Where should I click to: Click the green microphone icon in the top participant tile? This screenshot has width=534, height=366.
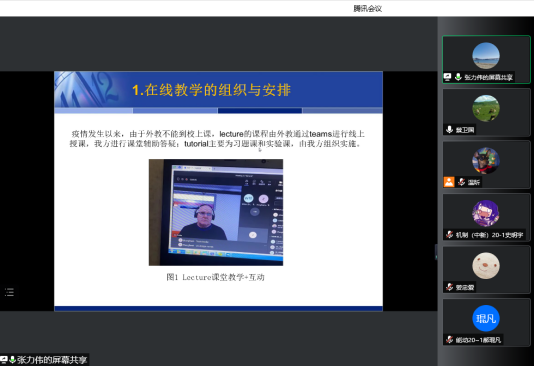(x=458, y=77)
